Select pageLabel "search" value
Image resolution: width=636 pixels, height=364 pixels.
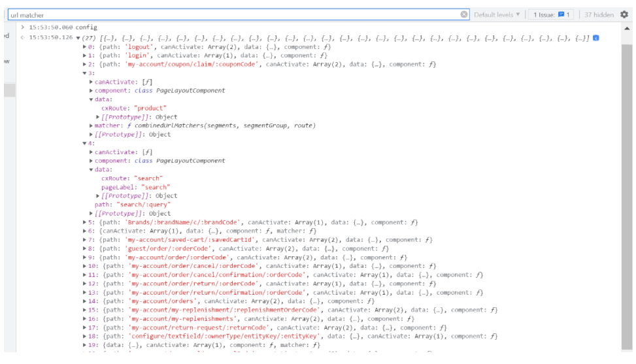(x=156, y=188)
